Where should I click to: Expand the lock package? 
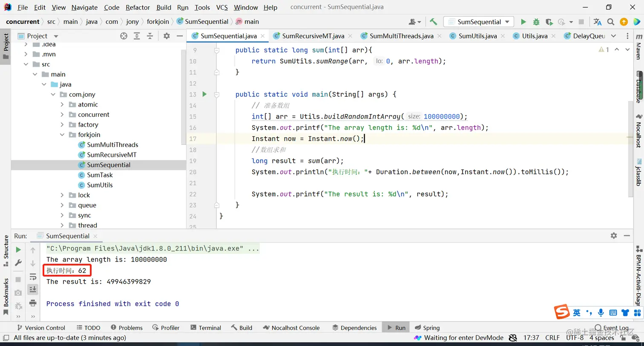tap(62, 195)
